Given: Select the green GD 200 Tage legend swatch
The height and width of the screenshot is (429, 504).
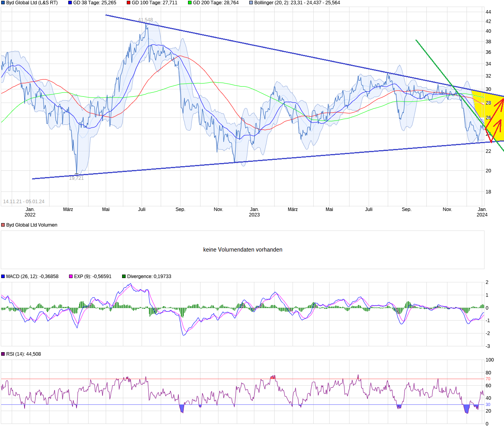Looking at the screenshot, I should [190, 3].
